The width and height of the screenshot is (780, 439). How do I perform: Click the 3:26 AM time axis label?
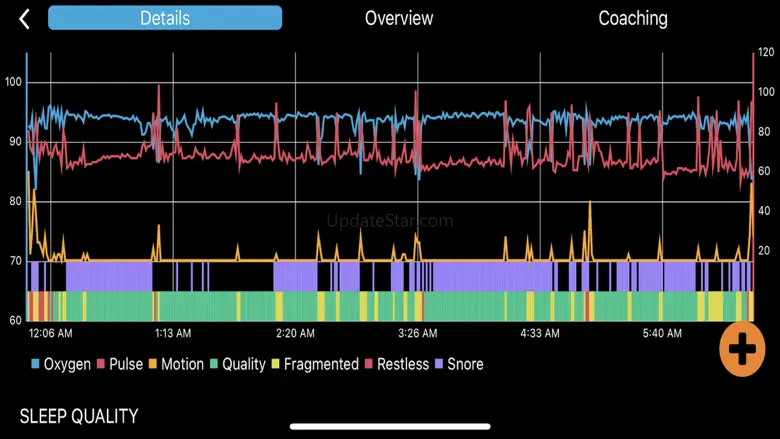coord(418,334)
